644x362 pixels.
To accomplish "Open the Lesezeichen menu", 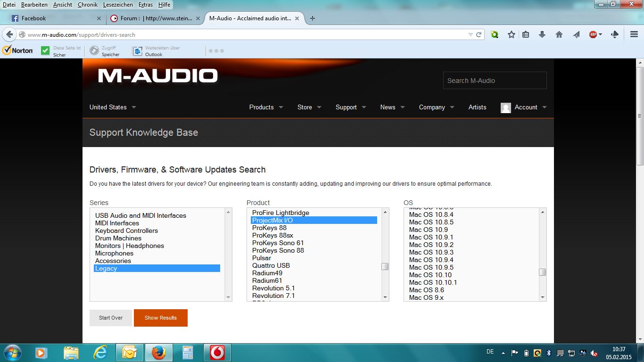I will coord(119,5).
